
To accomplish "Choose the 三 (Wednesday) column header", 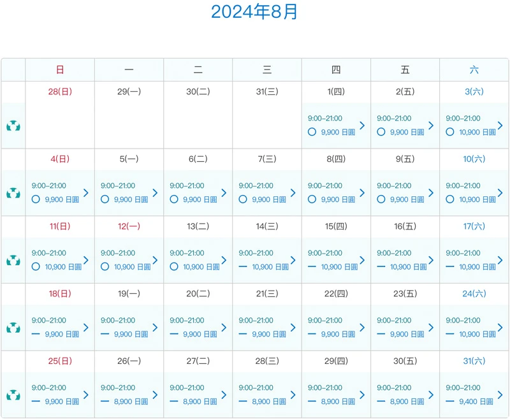I will coord(267,70).
